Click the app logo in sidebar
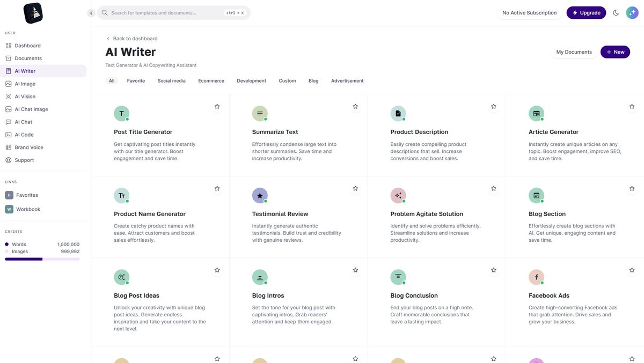This screenshot has height=363, width=644. 33,13
